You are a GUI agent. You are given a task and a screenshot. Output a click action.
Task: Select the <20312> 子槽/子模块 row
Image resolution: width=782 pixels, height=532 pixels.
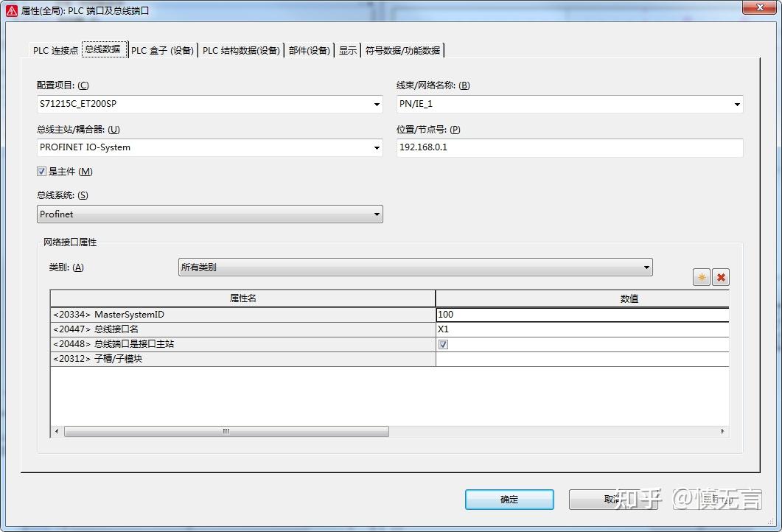point(243,359)
